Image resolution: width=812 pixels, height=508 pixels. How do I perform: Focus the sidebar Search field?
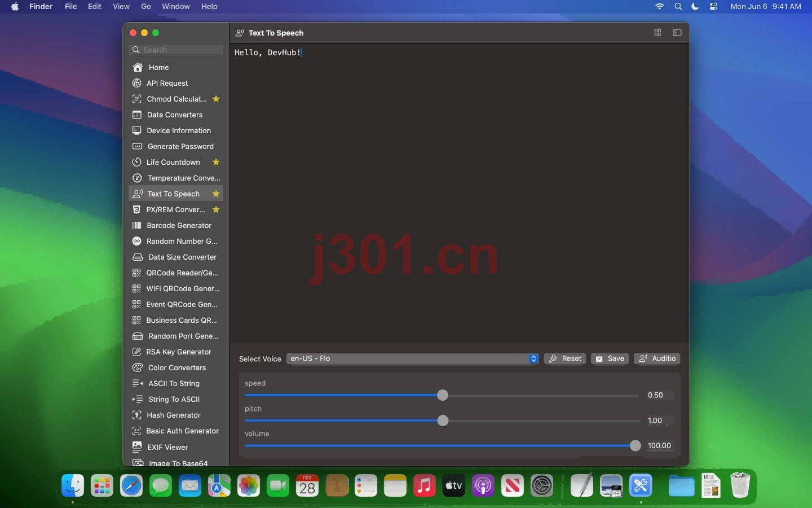(176, 50)
